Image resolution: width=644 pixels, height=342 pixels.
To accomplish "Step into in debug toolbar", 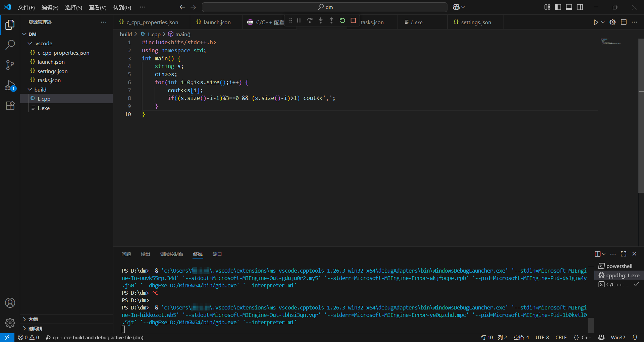I will pyautogui.click(x=321, y=21).
